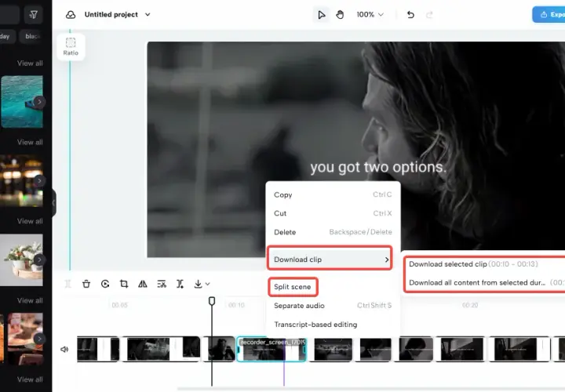This screenshot has width=565, height=392.
Task: Collapse the left media panel handle
Action: [53, 203]
